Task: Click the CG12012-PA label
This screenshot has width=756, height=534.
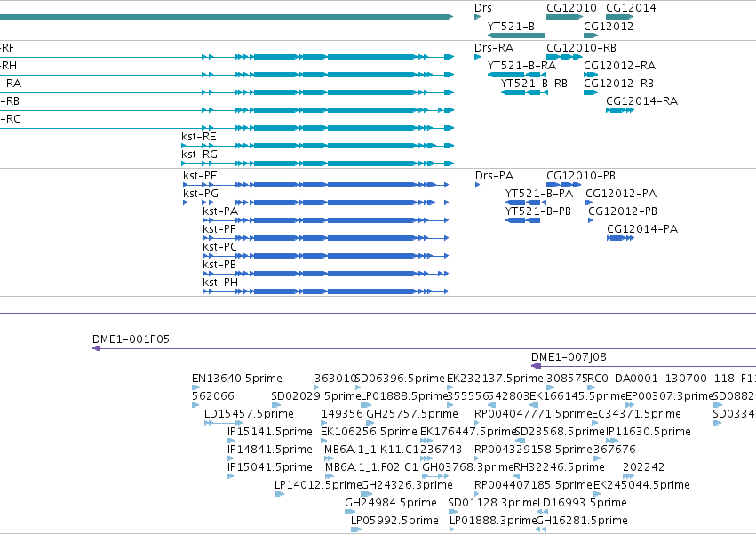Action: click(x=621, y=194)
